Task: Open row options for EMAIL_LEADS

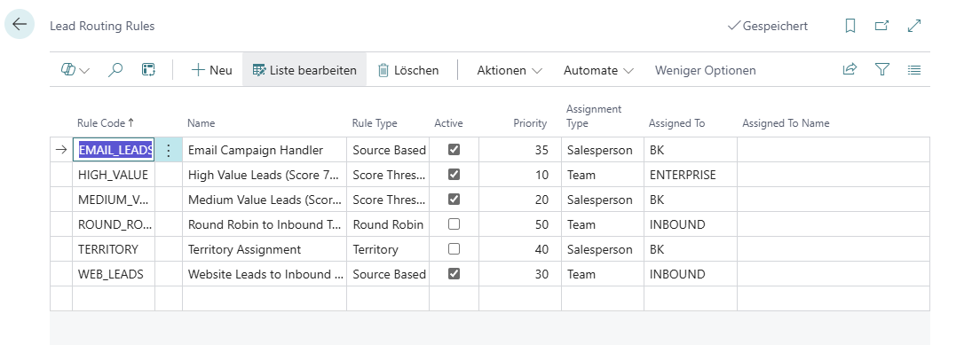Action: pyautogui.click(x=168, y=150)
